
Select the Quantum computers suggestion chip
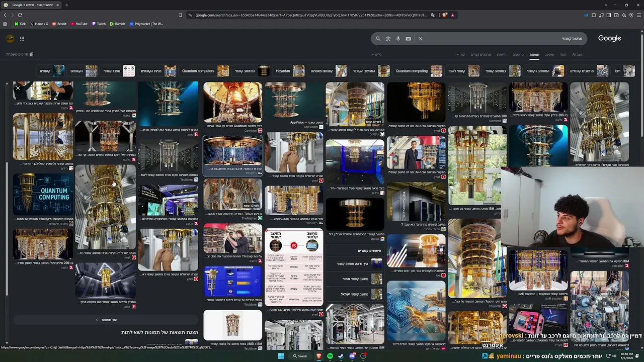click(205, 71)
